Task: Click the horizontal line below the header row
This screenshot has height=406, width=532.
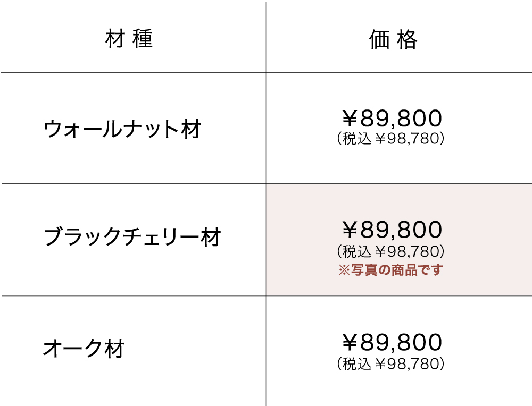Action: [133, 72]
